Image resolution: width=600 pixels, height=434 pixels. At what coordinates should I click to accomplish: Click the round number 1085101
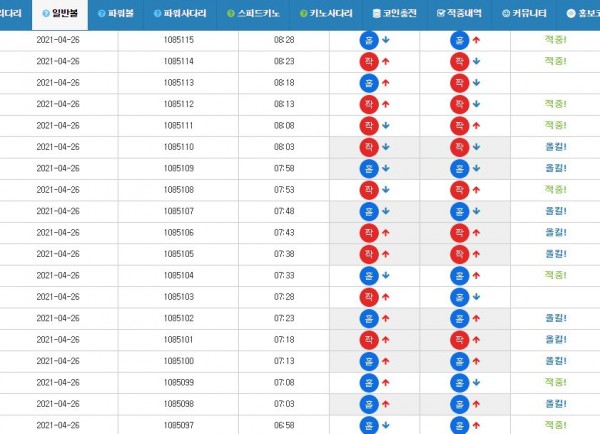[179, 340]
